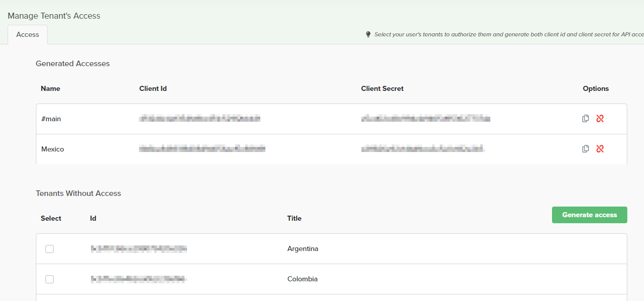The image size is (644, 301).
Task: Copy credentials for Mexico access
Action: coord(585,149)
